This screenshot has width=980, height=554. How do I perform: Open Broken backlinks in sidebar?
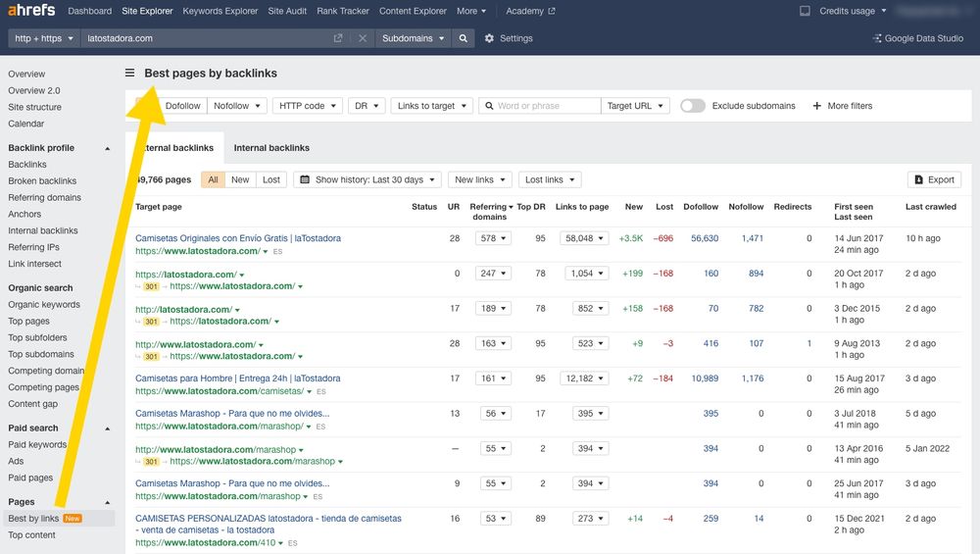[42, 180]
